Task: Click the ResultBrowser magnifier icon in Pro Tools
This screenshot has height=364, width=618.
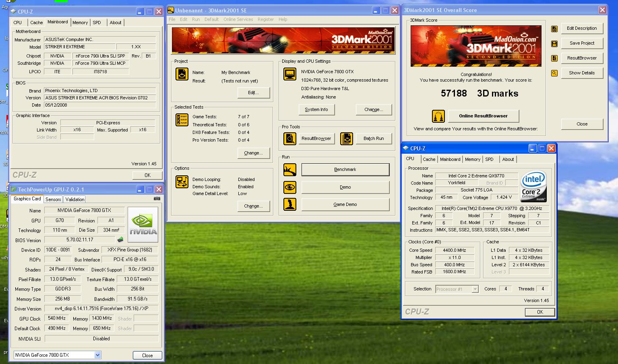Action: tap(290, 138)
